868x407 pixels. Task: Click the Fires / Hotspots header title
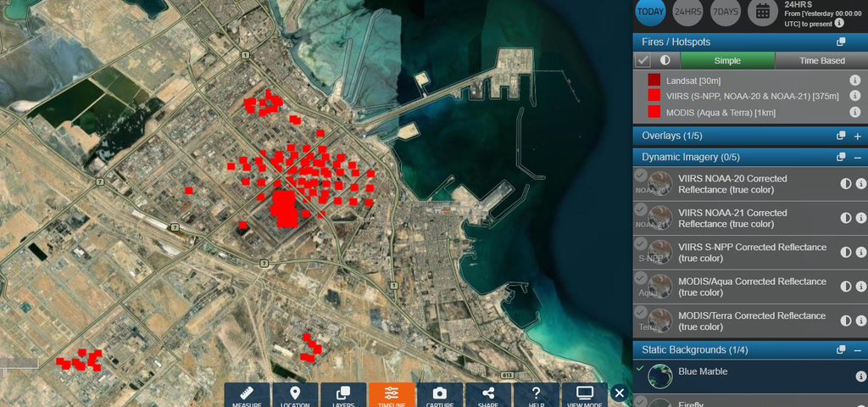click(x=676, y=42)
